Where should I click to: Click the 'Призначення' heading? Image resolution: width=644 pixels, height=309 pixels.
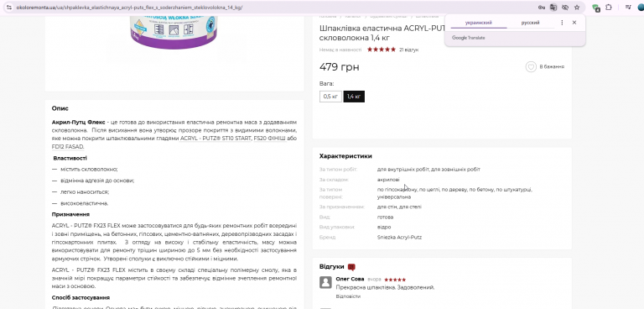[70, 214]
